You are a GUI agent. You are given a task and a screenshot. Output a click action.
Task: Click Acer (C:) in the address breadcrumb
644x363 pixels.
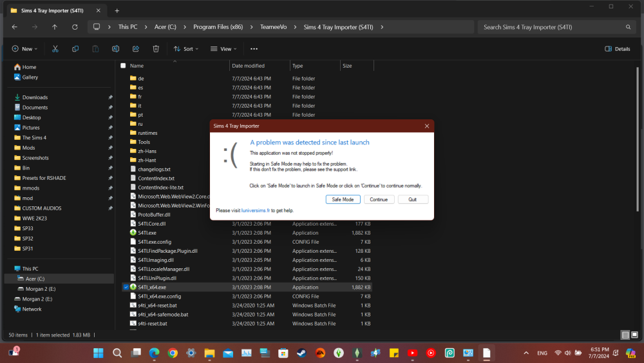tap(165, 27)
